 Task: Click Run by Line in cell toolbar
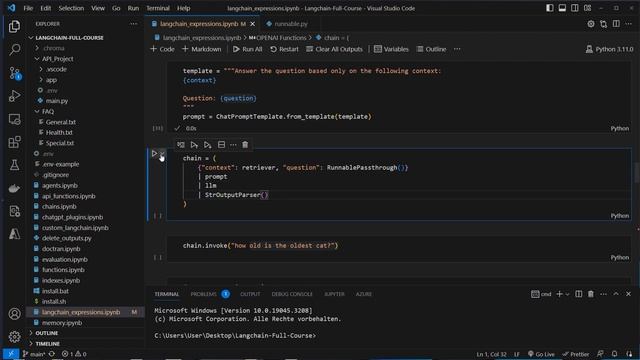click(x=181, y=144)
